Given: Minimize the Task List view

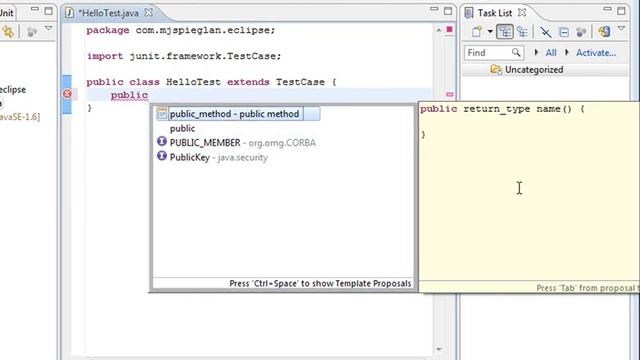Looking at the screenshot, I should click(607, 9).
